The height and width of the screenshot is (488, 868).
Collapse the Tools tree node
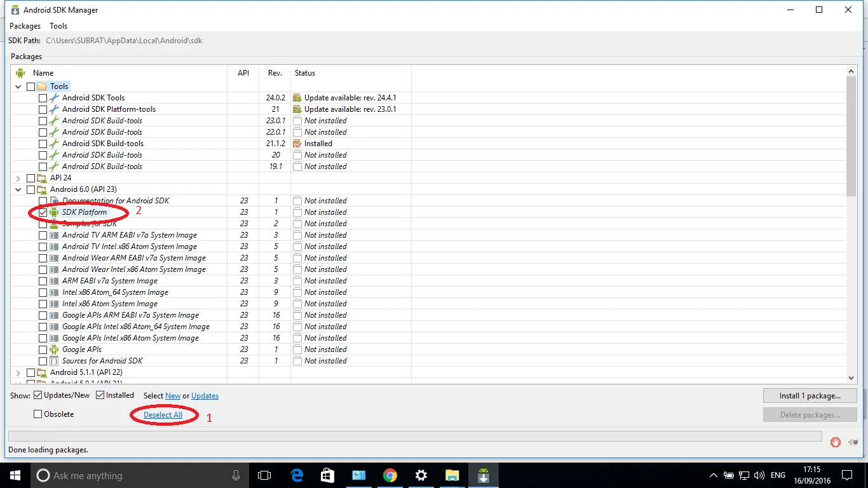coord(18,86)
